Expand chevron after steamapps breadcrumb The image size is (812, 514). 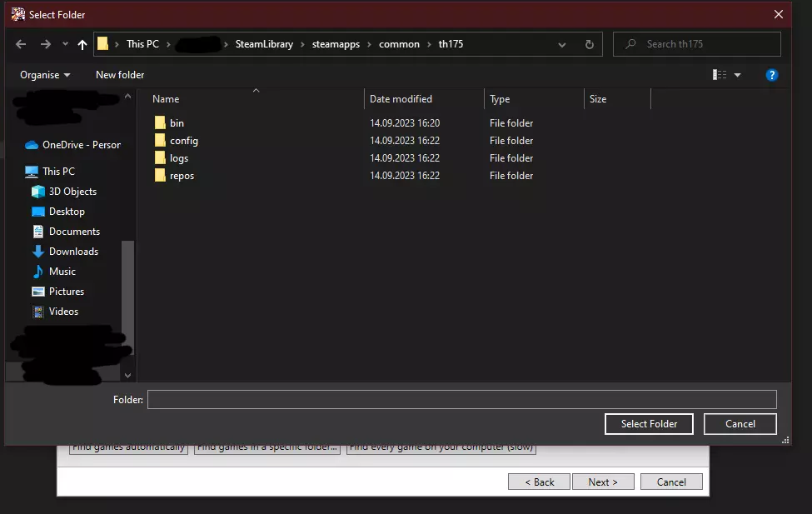click(369, 44)
